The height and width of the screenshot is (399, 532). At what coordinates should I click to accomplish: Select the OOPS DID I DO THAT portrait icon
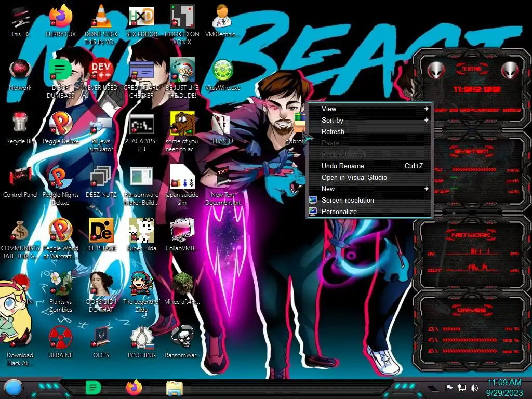coord(101,292)
